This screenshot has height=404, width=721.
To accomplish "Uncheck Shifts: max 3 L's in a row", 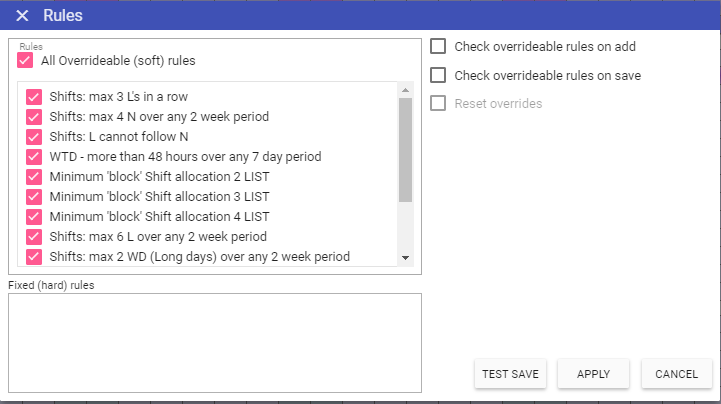I will click(x=34, y=97).
